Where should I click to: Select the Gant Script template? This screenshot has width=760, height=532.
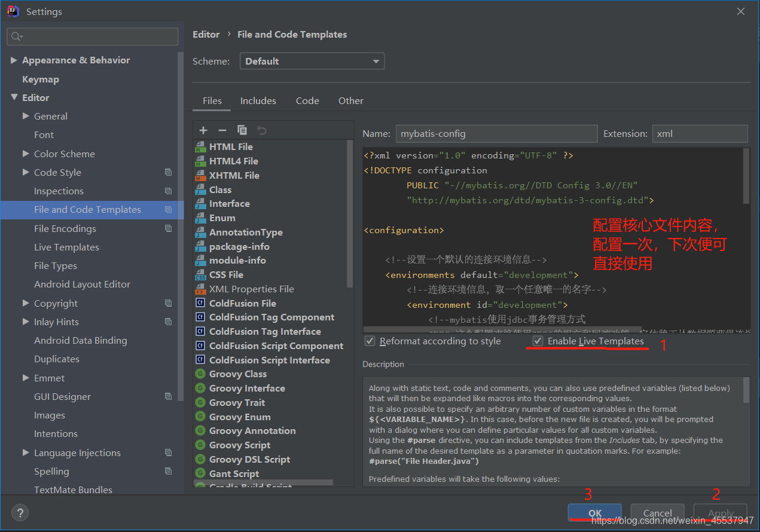tap(234, 474)
